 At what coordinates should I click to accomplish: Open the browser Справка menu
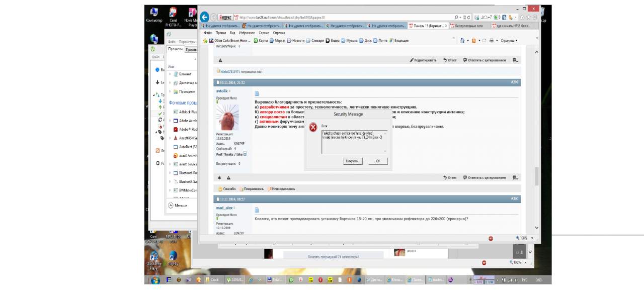pyautogui.click(x=279, y=33)
